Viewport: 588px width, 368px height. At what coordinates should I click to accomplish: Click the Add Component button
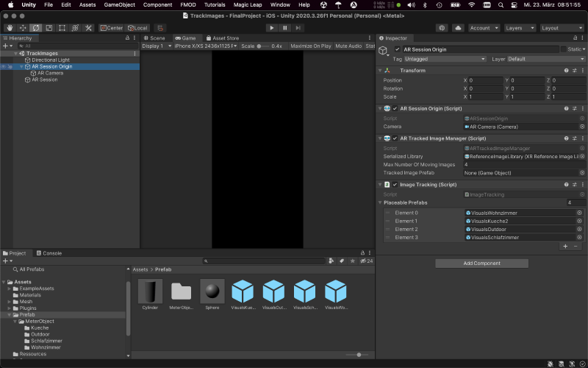tap(481, 263)
